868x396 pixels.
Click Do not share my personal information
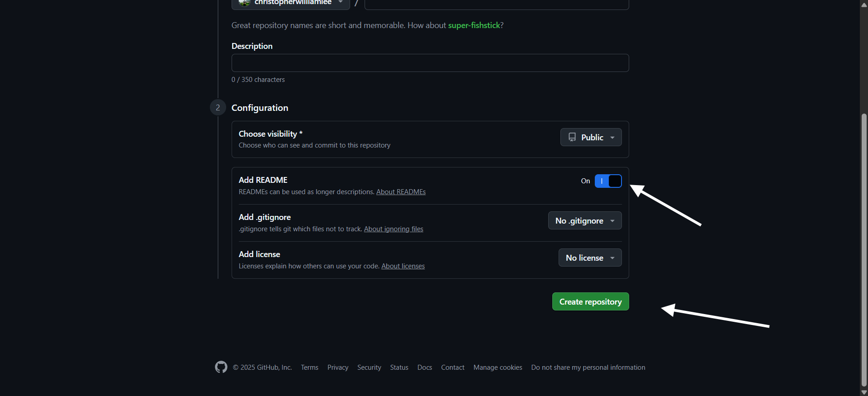pyautogui.click(x=588, y=367)
